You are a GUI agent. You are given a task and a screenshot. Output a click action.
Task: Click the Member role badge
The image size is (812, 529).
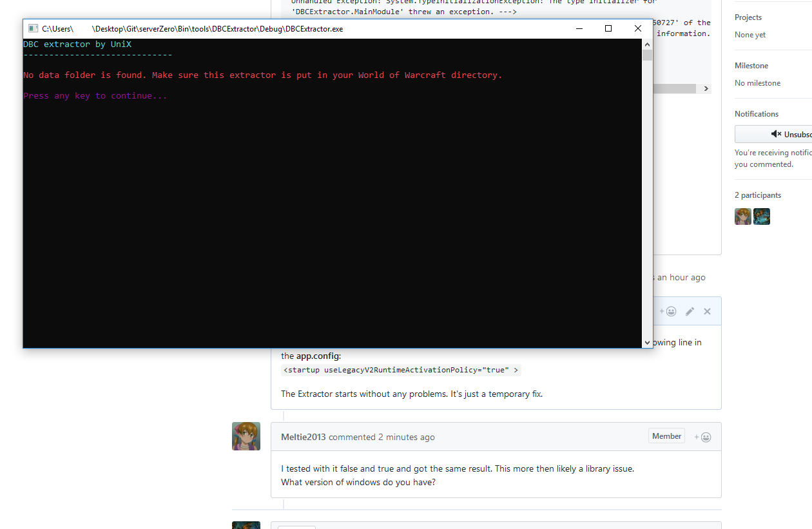(x=666, y=436)
